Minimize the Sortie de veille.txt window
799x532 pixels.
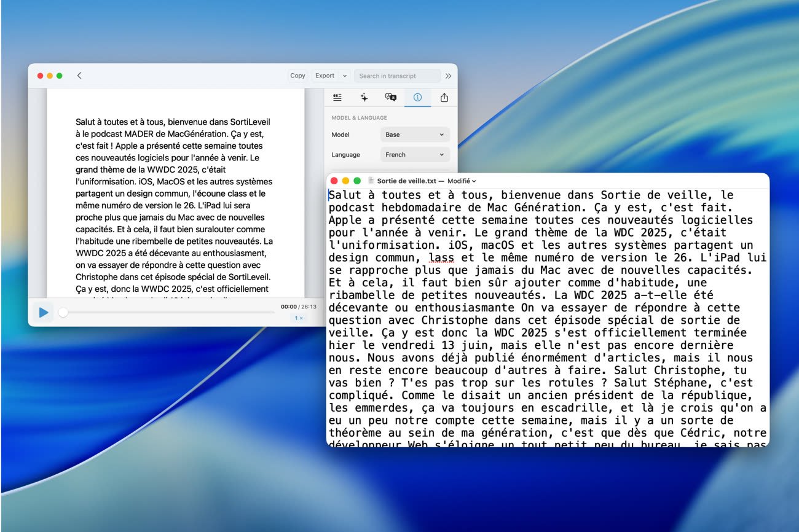coord(345,181)
